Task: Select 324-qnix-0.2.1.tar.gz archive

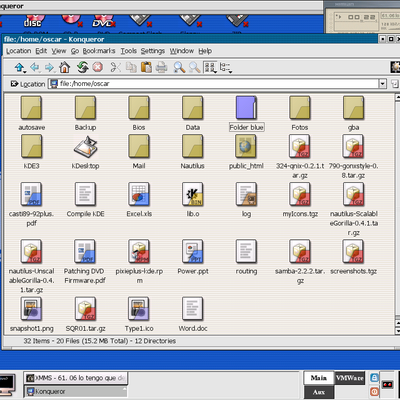Action: (x=300, y=157)
